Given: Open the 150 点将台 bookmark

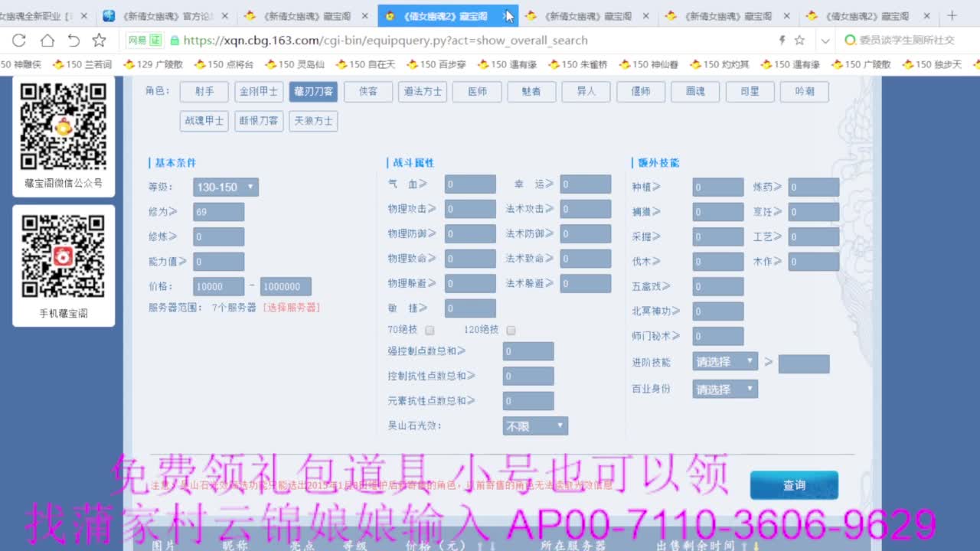Looking at the screenshot, I should [224, 64].
